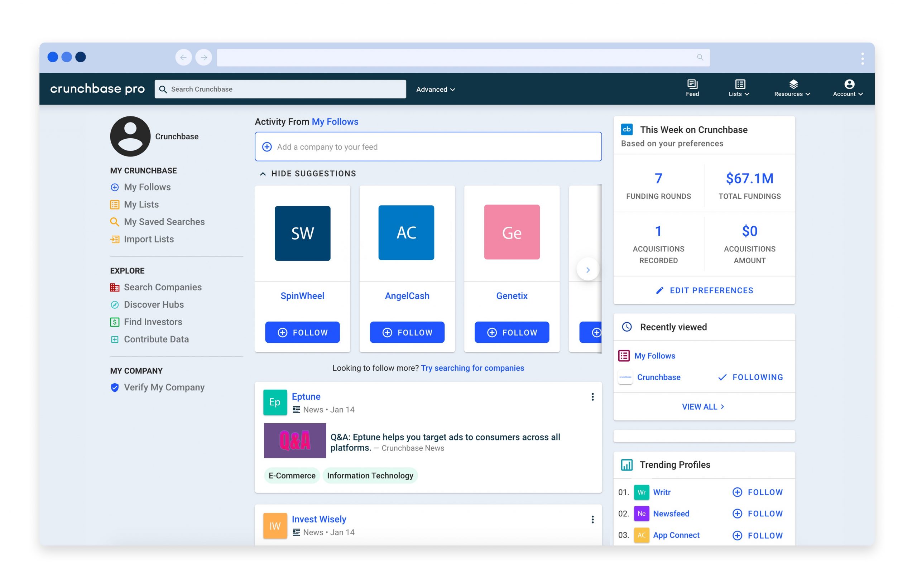Click the Crunchbase Pro logo
This screenshot has height=588, width=917.
pyautogui.click(x=98, y=88)
